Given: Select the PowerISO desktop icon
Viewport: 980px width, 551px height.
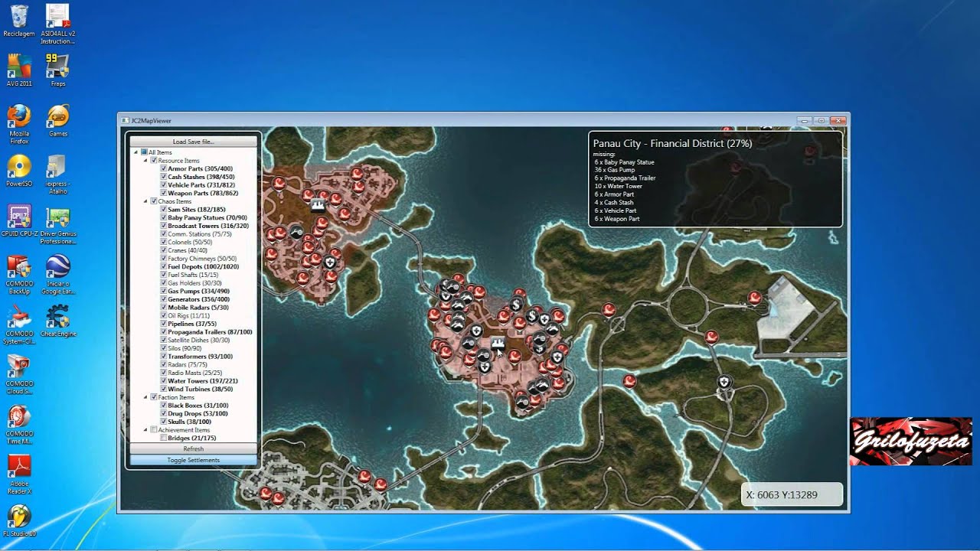Looking at the screenshot, I should coord(19,171).
